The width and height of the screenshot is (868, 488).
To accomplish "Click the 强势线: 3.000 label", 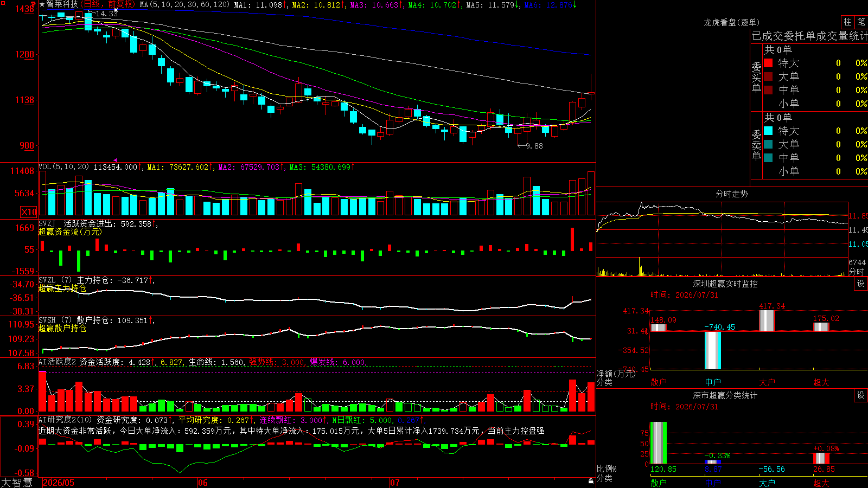I will tap(277, 362).
